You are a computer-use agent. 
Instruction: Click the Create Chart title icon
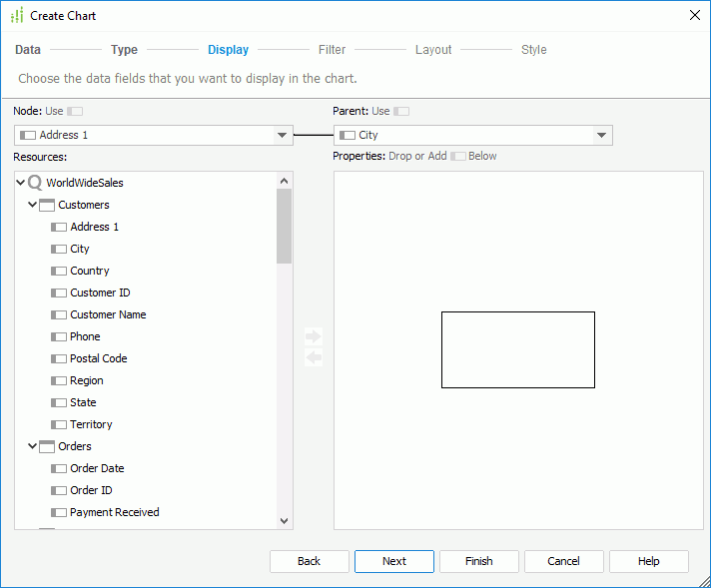pyautogui.click(x=17, y=15)
